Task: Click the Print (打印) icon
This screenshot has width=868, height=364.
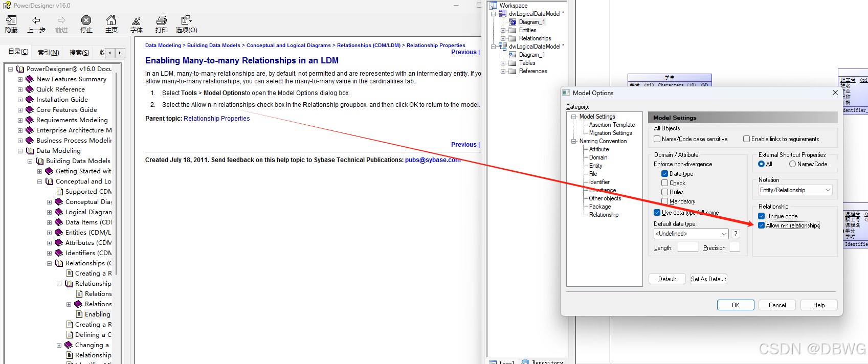Action: pos(162,20)
